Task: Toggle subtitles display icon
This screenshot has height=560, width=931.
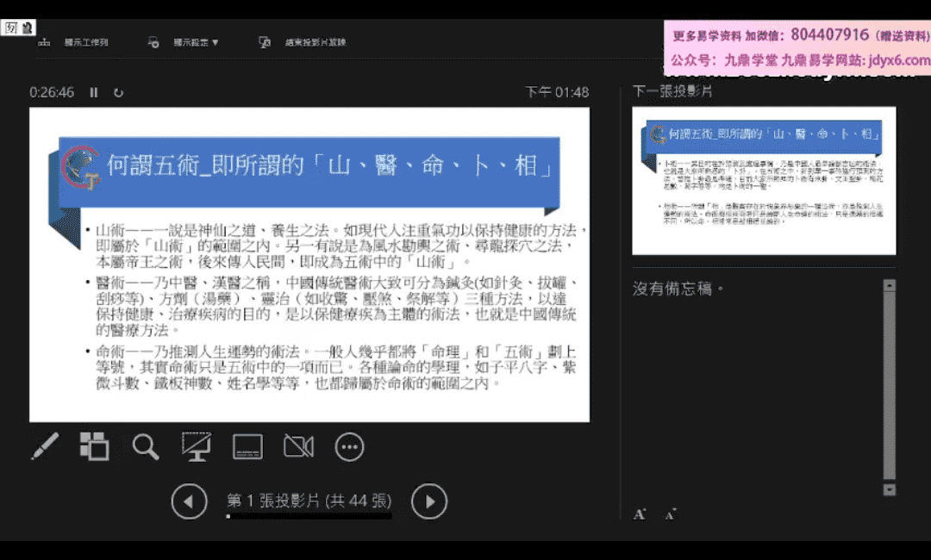Action: (247, 446)
